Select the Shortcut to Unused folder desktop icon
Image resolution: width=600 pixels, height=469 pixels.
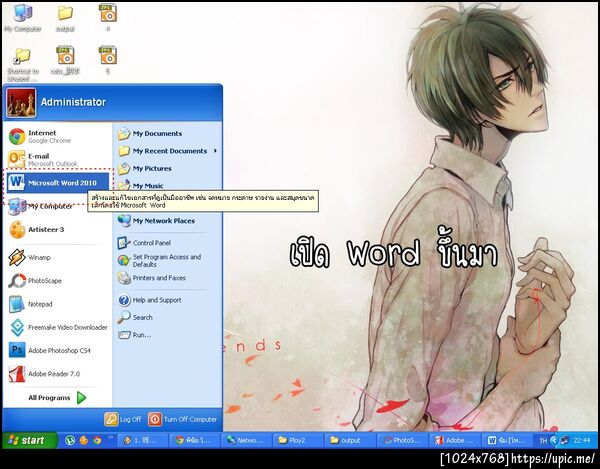(x=23, y=64)
